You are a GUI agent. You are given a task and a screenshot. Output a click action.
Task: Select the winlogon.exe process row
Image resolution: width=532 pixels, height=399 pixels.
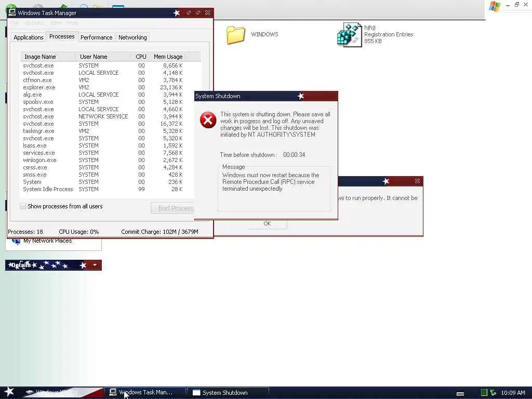103,160
